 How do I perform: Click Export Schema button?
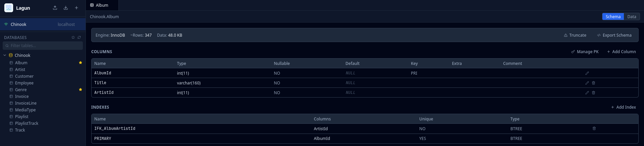point(614,35)
